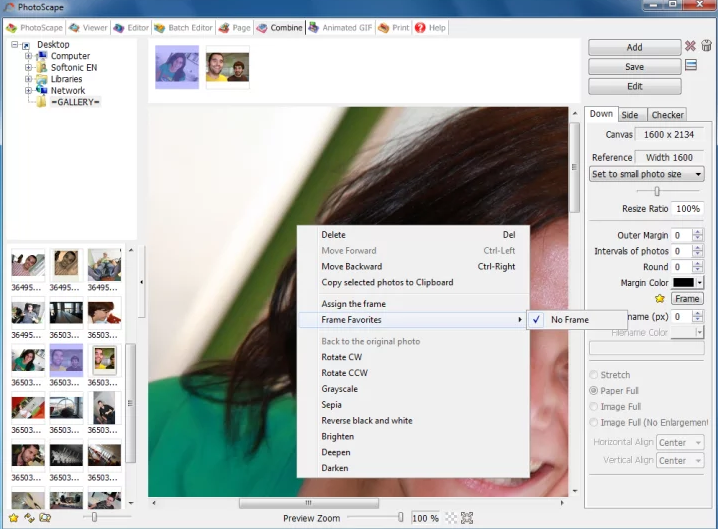Click the fit-to-screen icon beside preview zoom
718x529 pixels.
pos(467,518)
